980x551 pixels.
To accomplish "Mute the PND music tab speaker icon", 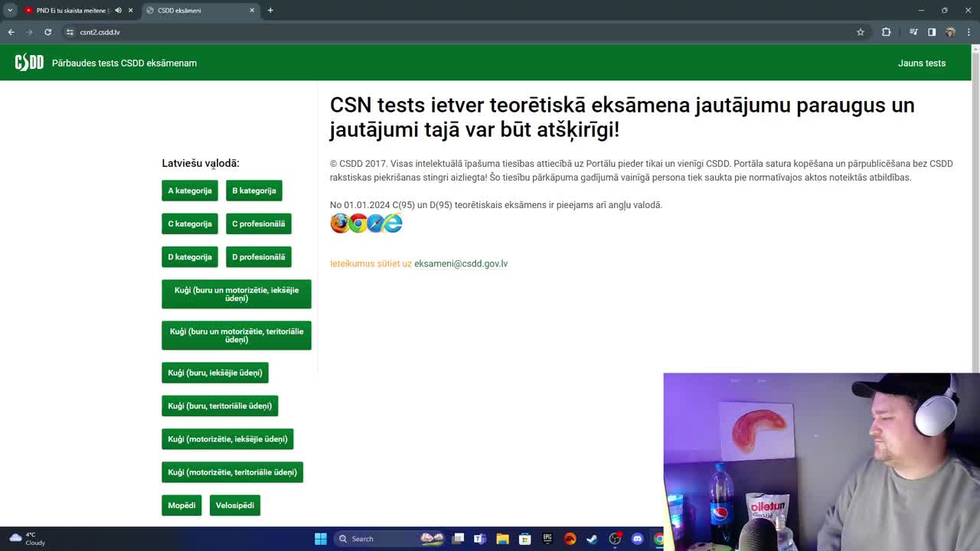I will (x=117, y=11).
